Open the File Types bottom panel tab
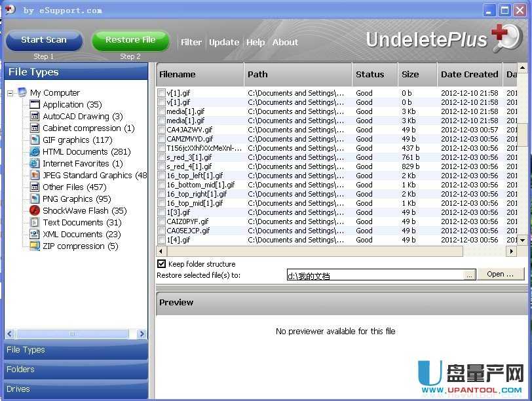 point(76,350)
